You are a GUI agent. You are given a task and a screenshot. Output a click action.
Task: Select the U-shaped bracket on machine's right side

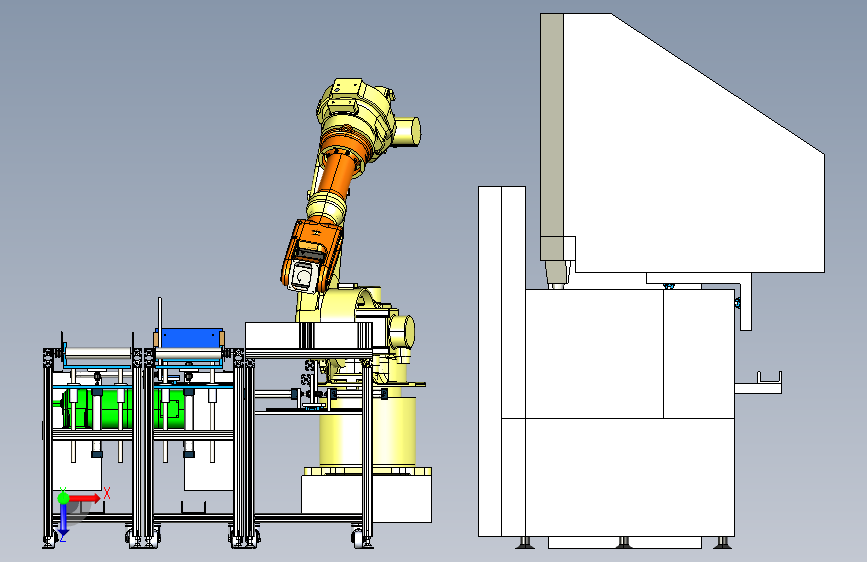769,377
